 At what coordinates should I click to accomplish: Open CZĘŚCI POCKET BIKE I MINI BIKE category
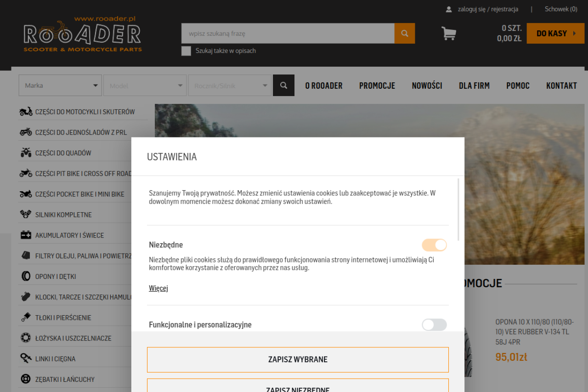pos(80,194)
